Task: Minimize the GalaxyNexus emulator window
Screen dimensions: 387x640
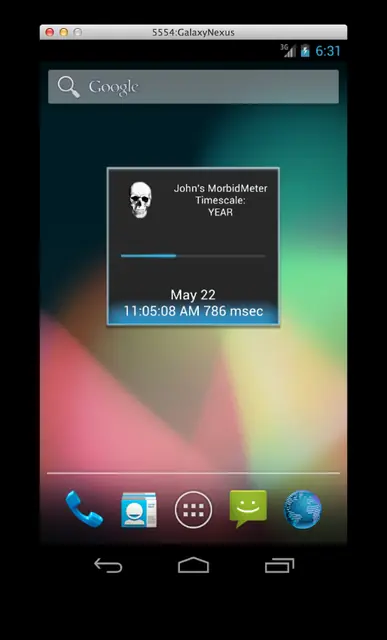Action: (x=64, y=32)
